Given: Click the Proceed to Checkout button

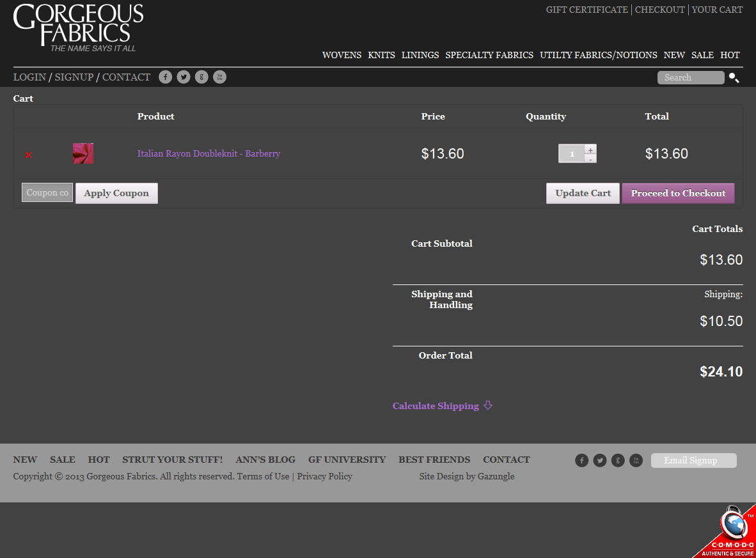Looking at the screenshot, I should (678, 193).
